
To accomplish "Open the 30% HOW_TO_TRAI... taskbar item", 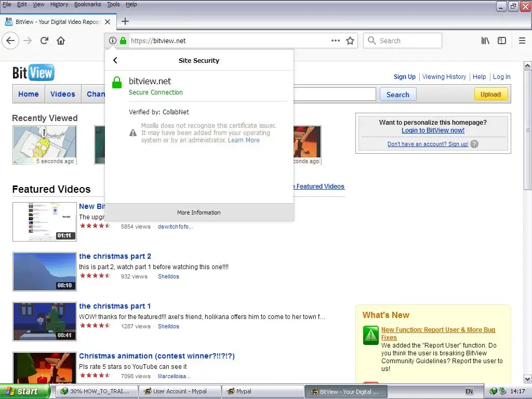I will pyautogui.click(x=97, y=392).
